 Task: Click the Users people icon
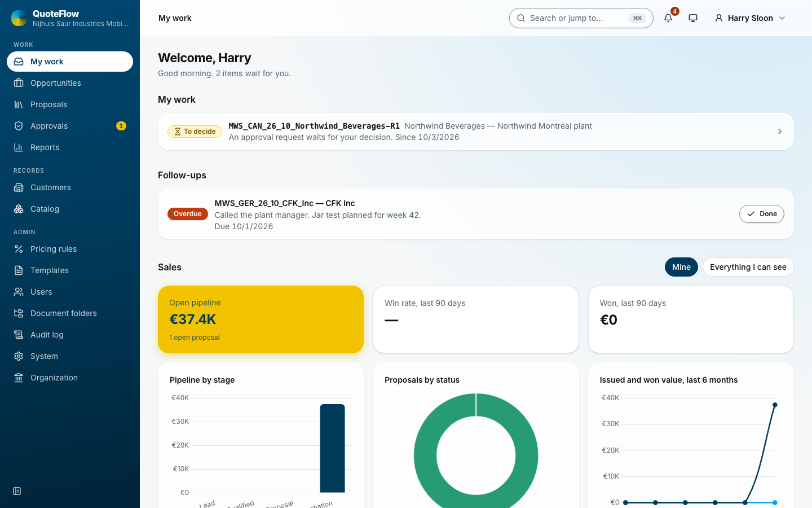19,292
